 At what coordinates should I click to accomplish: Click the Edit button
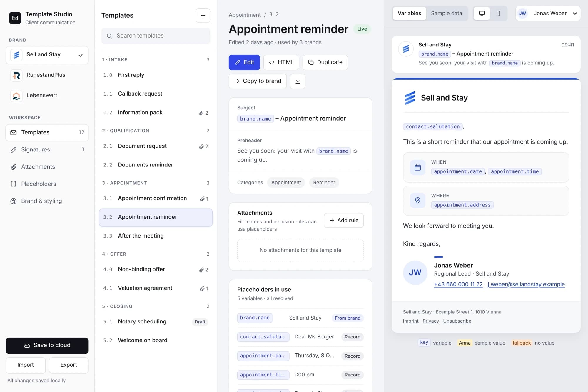coord(244,62)
